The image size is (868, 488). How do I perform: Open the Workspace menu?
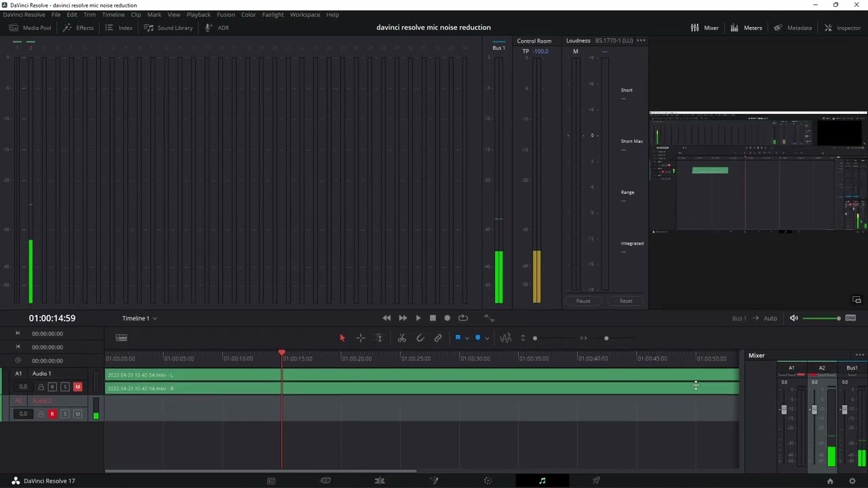(305, 14)
